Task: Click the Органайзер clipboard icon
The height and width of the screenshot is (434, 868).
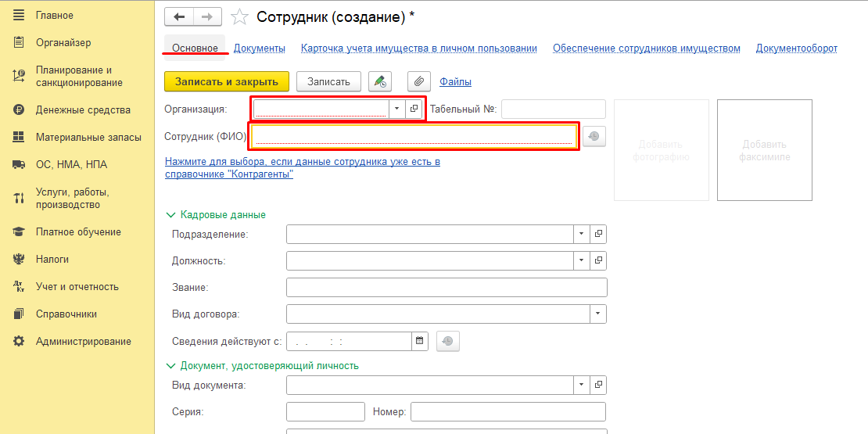Action: coord(19,43)
